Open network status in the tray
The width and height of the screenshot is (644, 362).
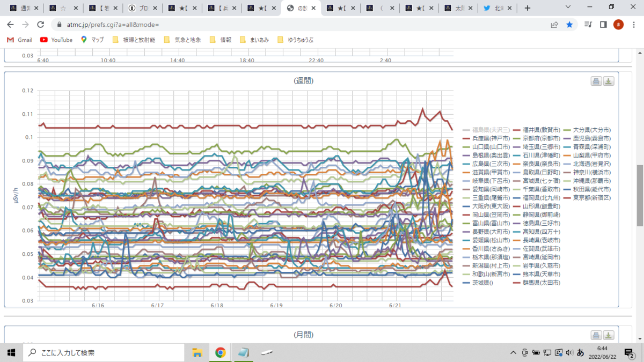pos(547,352)
